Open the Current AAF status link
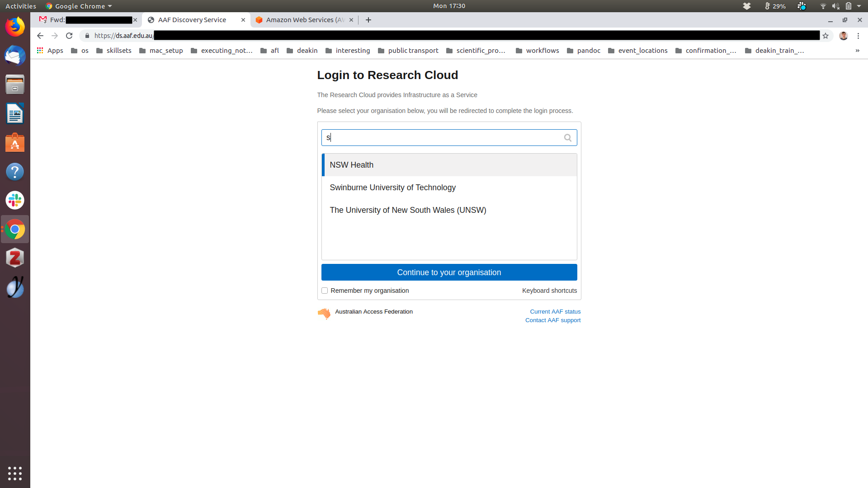The width and height of the screenshot is (868, 488). [555, 312]
